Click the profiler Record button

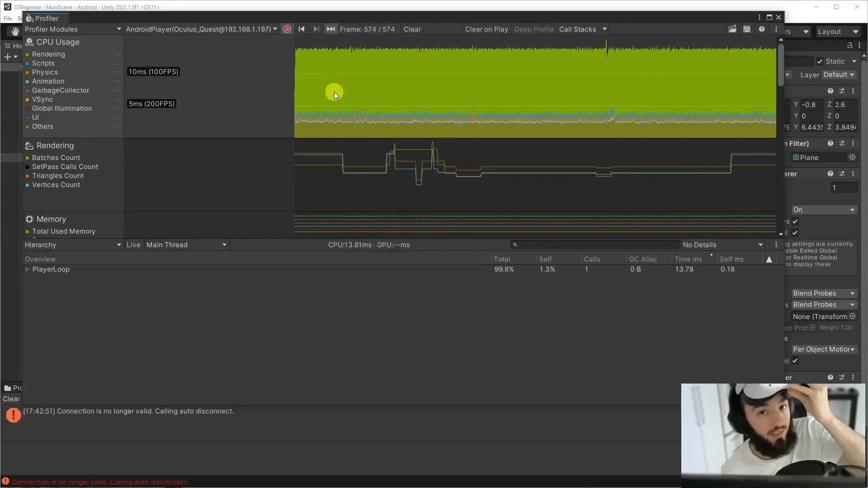pyautogui.click(x=287, y=29)
